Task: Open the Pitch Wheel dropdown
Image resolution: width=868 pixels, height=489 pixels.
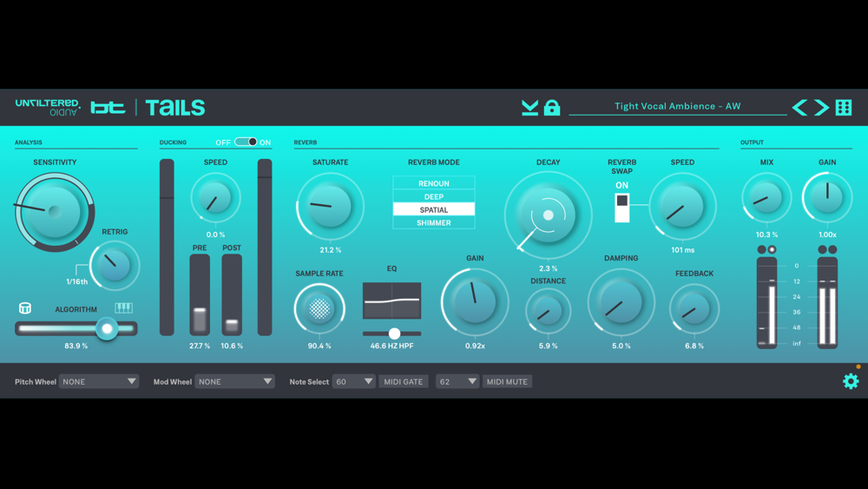Action: point(99,381)
